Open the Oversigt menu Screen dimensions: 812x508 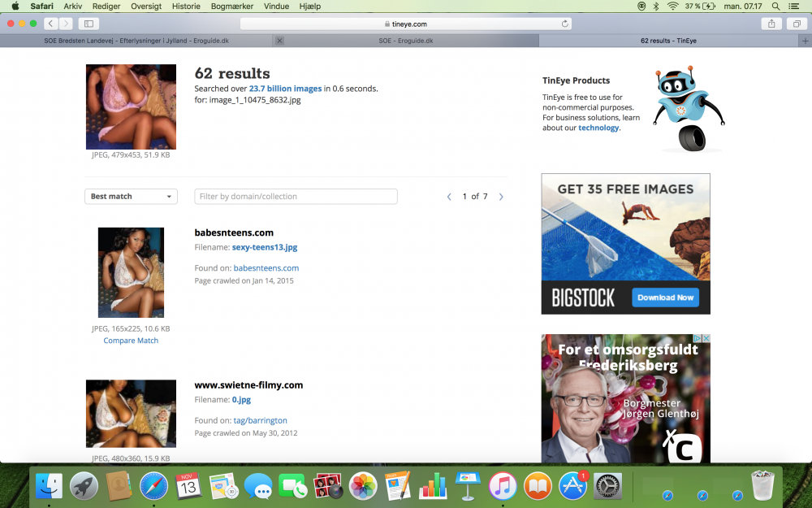(146, 7)
